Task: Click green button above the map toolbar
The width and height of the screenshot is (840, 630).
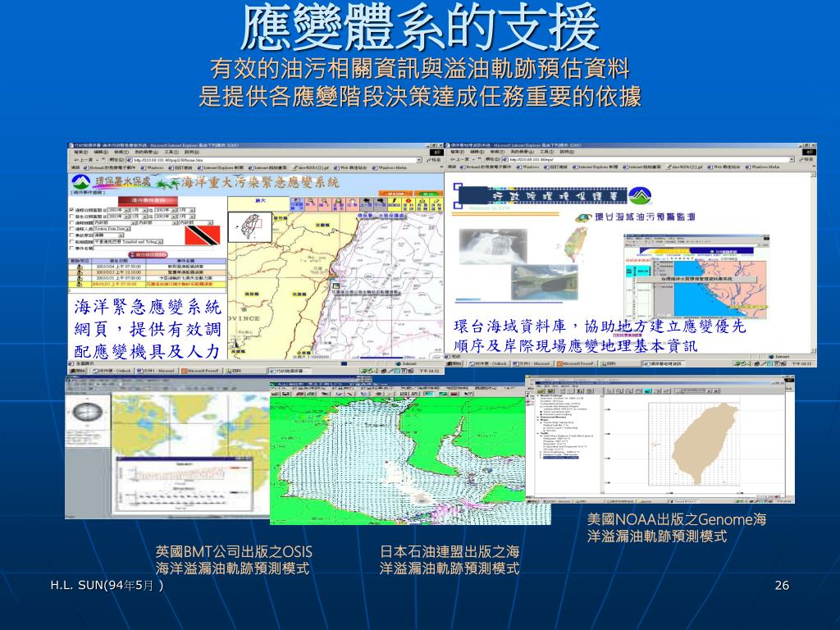Action: tap(428, 194)
